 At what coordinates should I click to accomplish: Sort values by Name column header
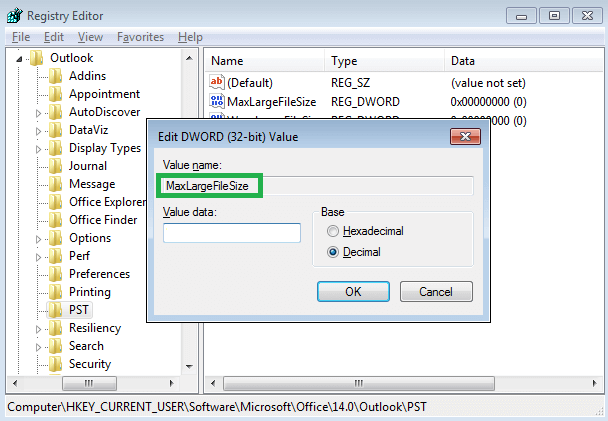[x=264, y=61]
